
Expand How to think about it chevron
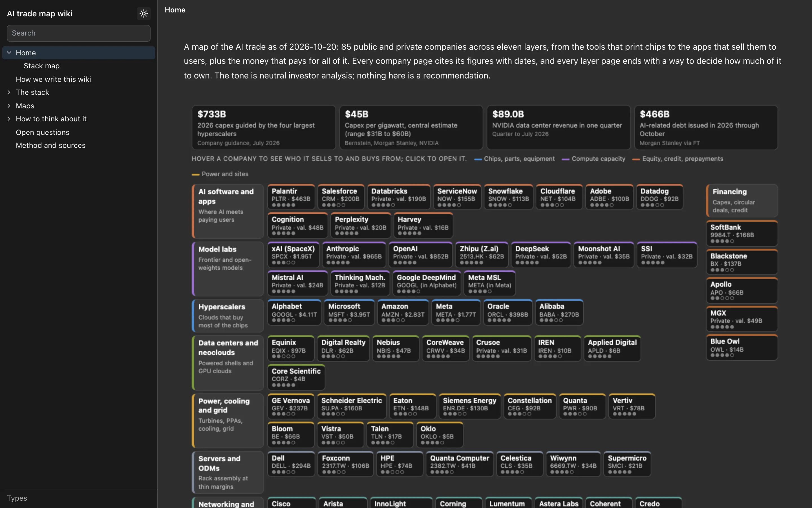(x=9, y=119)
